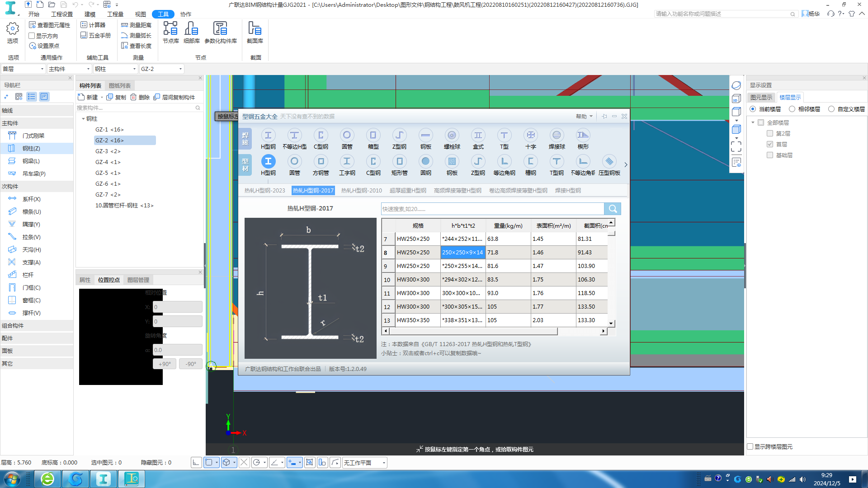Click 层间复制构件 button
The height and width of the screenshot is (488, 868).
pos(174,97)
